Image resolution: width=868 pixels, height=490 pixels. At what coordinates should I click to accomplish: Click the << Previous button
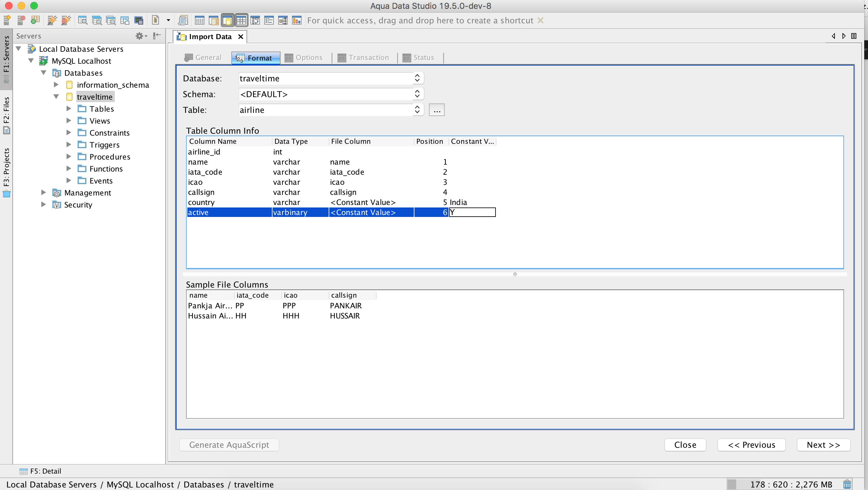click(x=751, y=445)
